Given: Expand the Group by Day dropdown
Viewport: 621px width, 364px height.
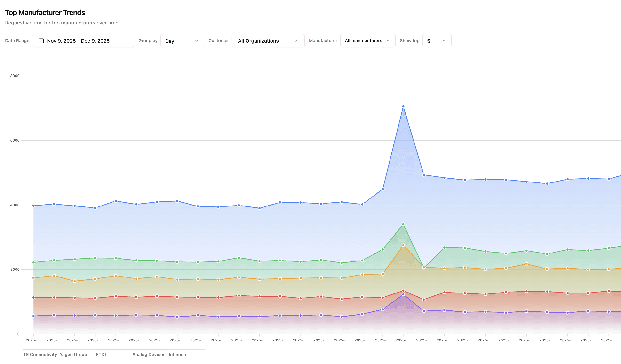Looking at the screenshot, I should [x=182, y=41].
